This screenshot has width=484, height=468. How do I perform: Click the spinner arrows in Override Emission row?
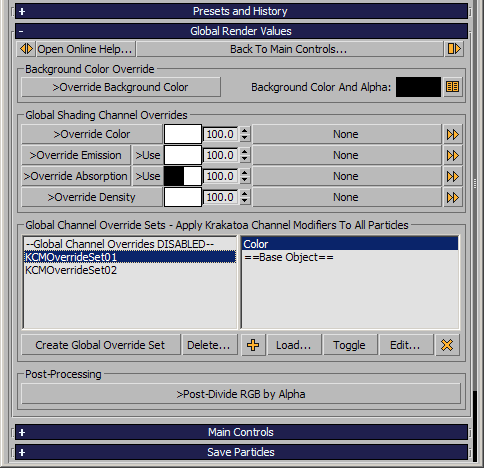(x=245, y=155)
